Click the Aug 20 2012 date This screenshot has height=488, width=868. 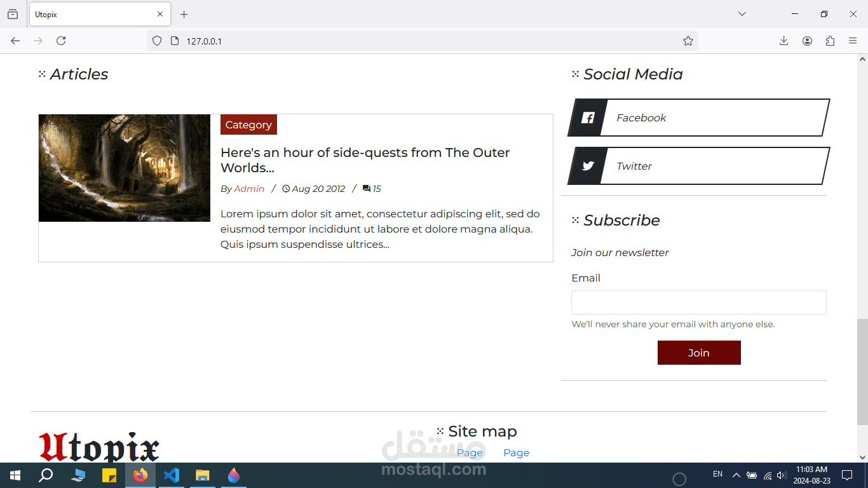point(314,189)
